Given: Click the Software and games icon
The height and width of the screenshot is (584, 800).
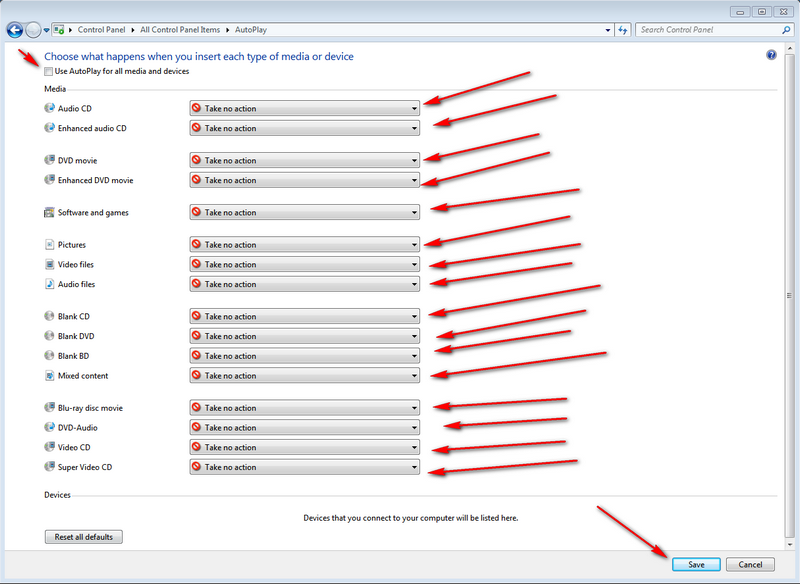Looking at the screenshot, I should point(49,212).
